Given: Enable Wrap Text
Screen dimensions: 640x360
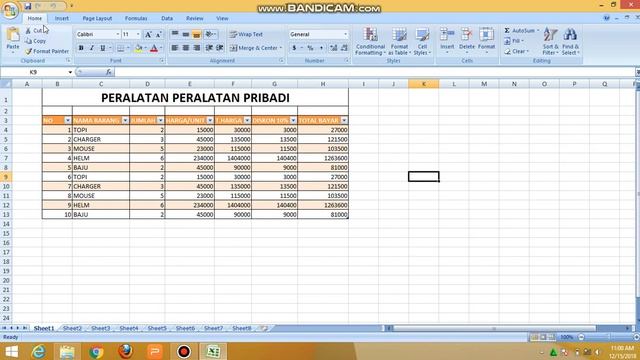Looking at the screenshot, I should [x=246, y=34].
